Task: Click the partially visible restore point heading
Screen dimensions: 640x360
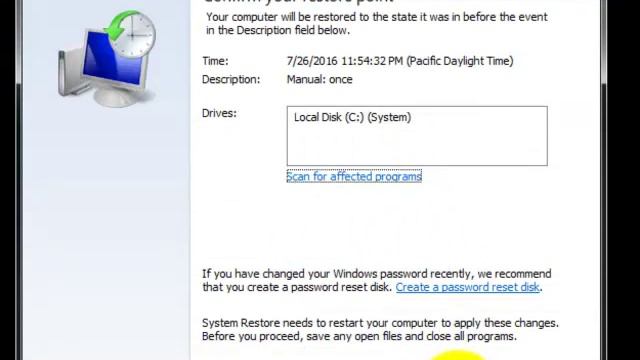Action: 298,2
